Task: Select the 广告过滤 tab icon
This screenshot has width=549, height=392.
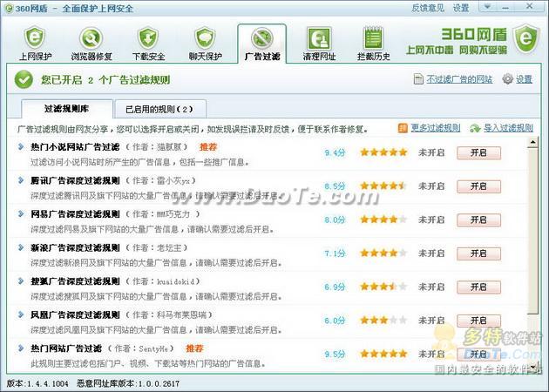Action: 262,37
